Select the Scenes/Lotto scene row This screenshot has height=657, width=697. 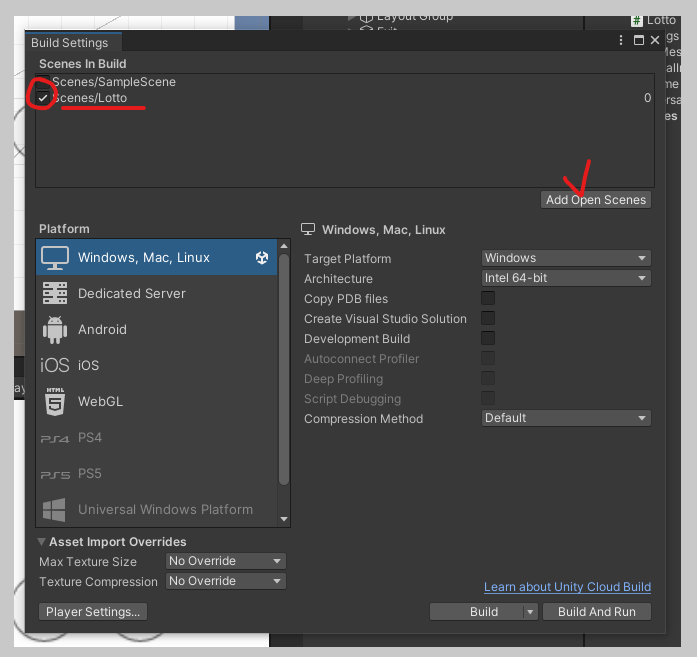[344, 98]
